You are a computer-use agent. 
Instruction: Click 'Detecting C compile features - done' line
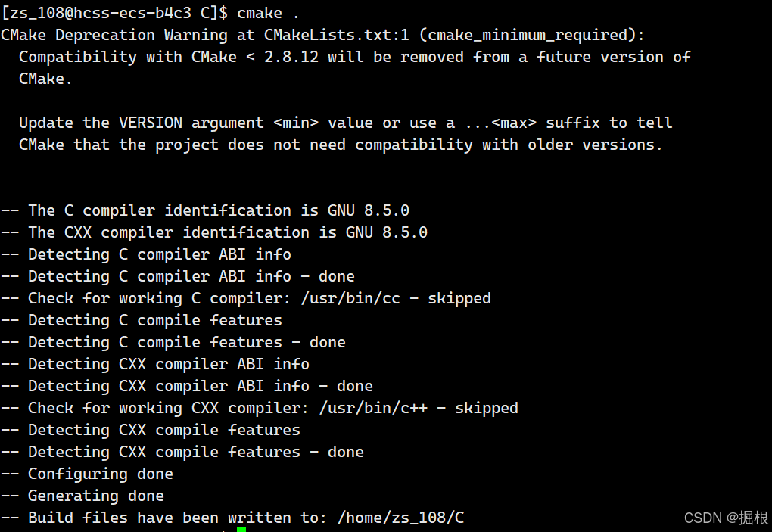coord(173,342)
